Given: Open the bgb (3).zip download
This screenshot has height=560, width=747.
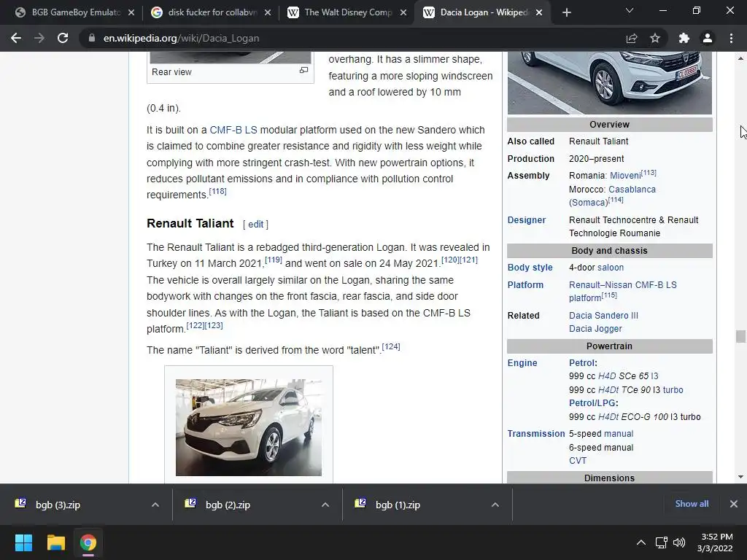Looking at the screenshot, I should pos(57,505).
